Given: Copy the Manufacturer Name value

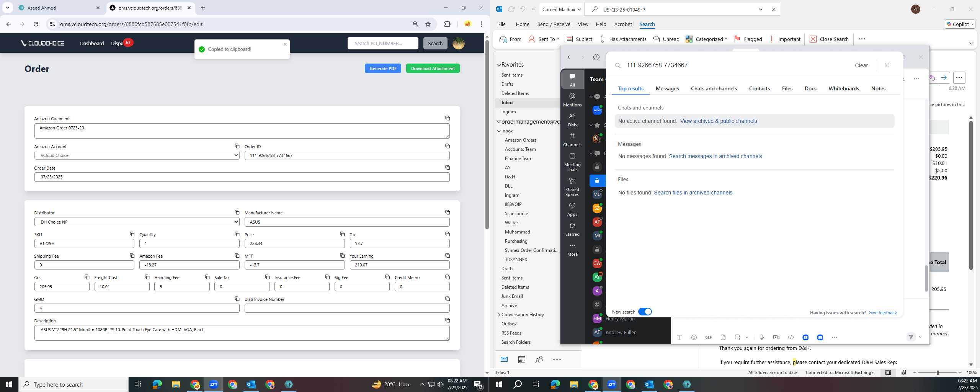Looking at the screenshot, I should coord(447,212).
